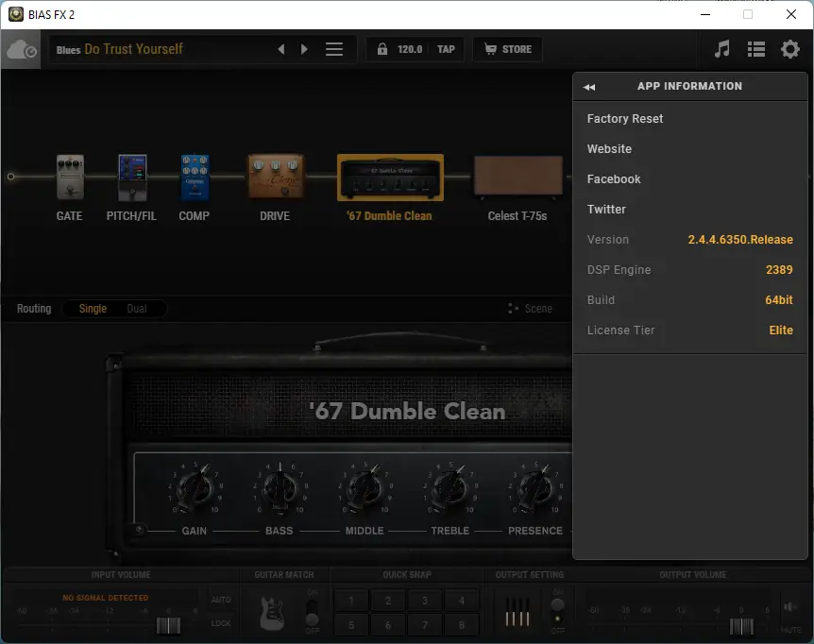
Task: Click the amp GAIN knob
Action: click(x=195, y=488)
